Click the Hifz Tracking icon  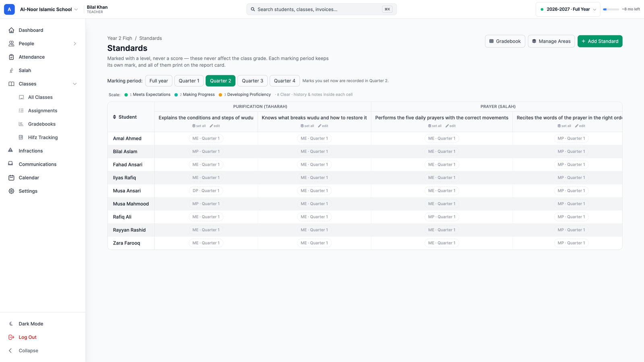click(21, 138)
